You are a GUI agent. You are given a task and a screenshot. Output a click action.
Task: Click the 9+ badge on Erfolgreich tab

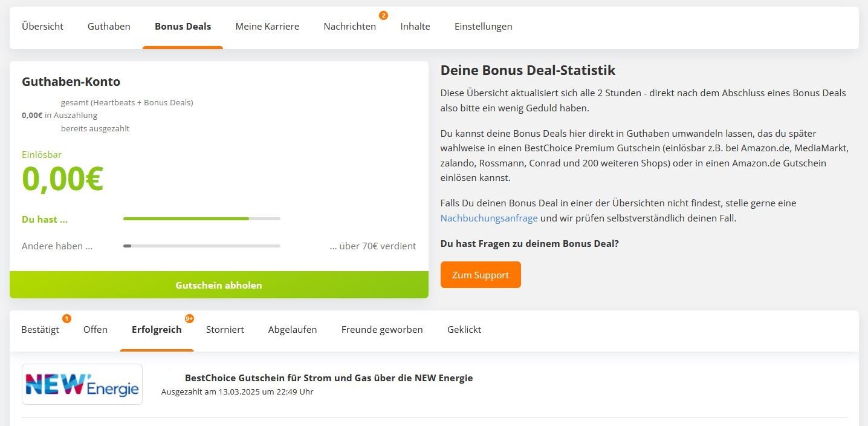189,318
